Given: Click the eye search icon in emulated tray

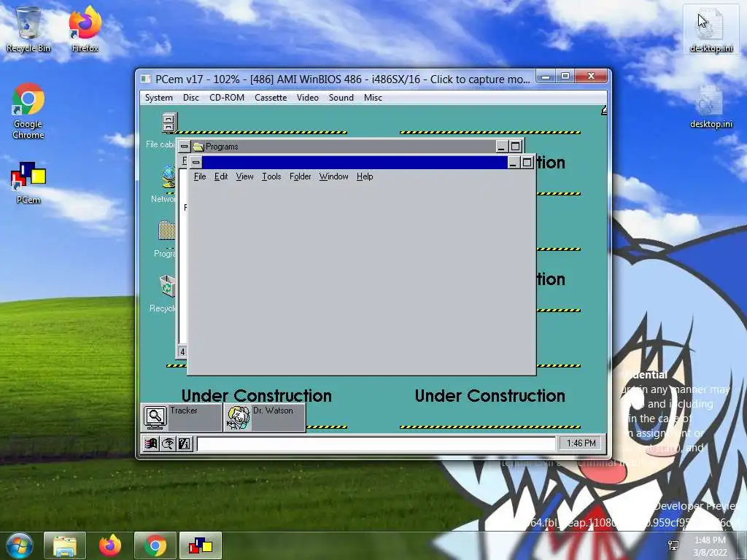Looking at the screenshot, I should coord(167,444).
